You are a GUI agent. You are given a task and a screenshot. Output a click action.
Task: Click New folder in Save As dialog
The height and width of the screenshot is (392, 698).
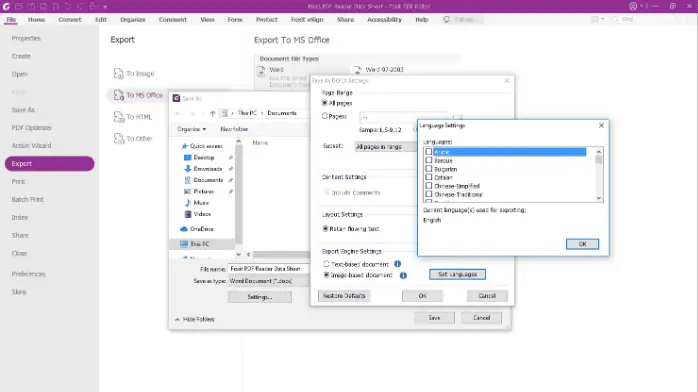click(234, 129)
